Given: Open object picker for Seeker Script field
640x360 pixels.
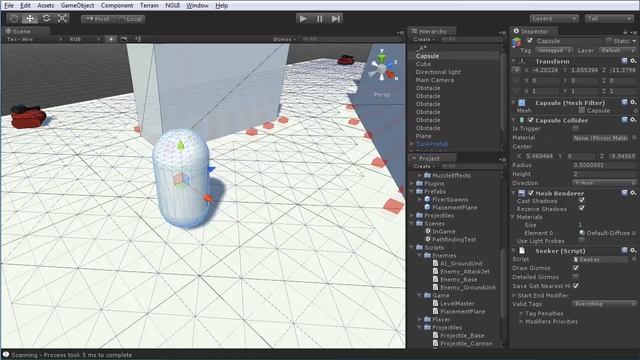Looking at the screenshot, I should 634,259.
